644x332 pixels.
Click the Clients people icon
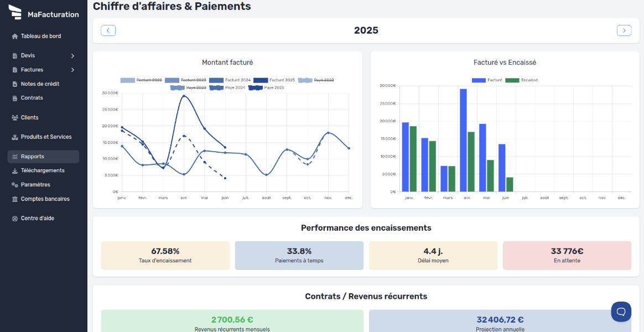click(15, 118)
